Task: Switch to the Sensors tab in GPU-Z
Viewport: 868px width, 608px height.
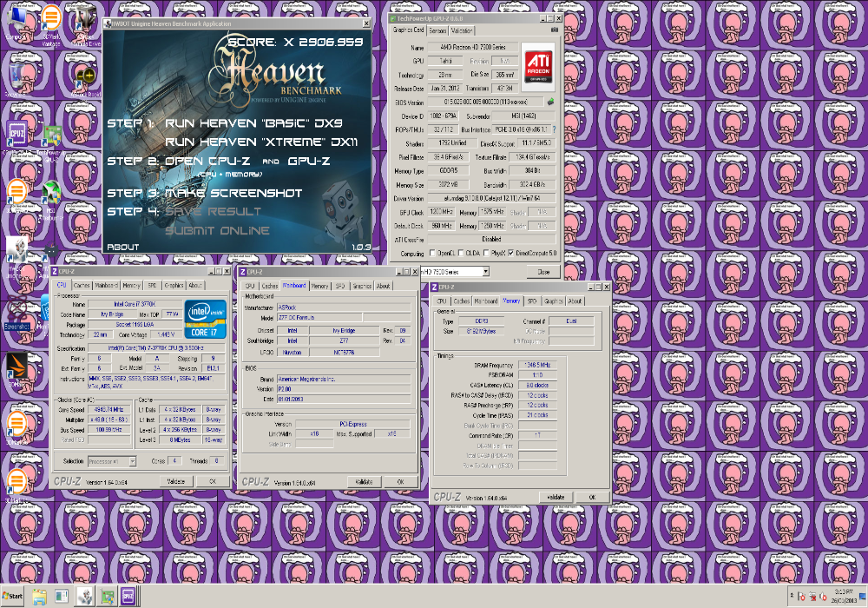Action: (437, 30)
